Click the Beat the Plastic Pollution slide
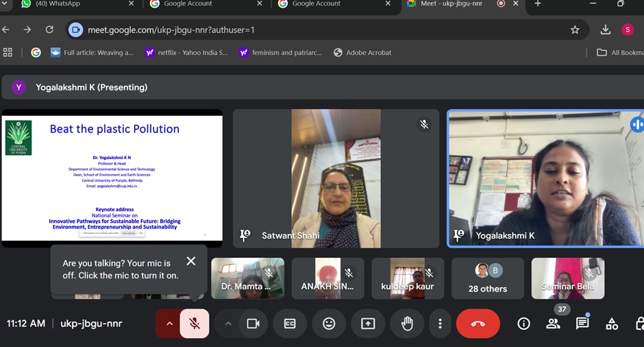 click(112, 178)
